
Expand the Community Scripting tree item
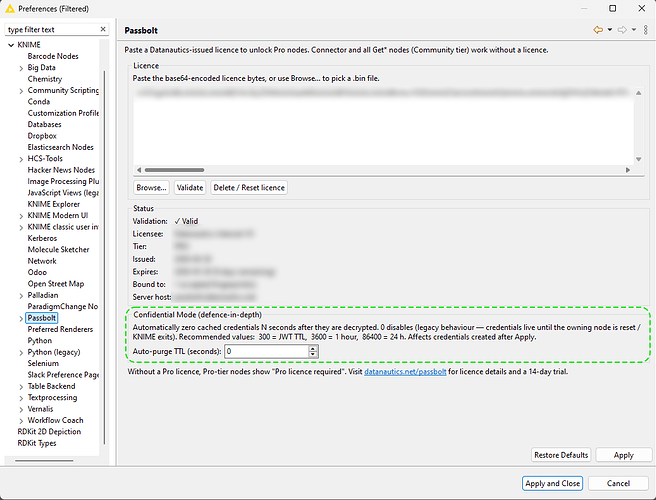click(21, 91)
